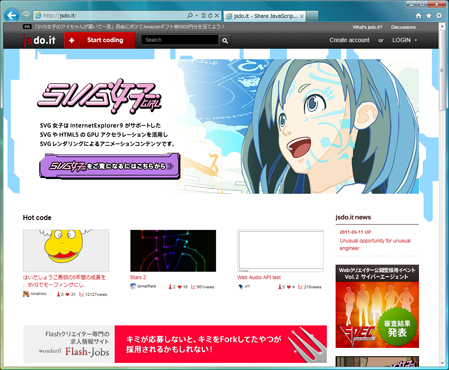
Task: Stop loading with the address bar X icon
Action: 217,15
